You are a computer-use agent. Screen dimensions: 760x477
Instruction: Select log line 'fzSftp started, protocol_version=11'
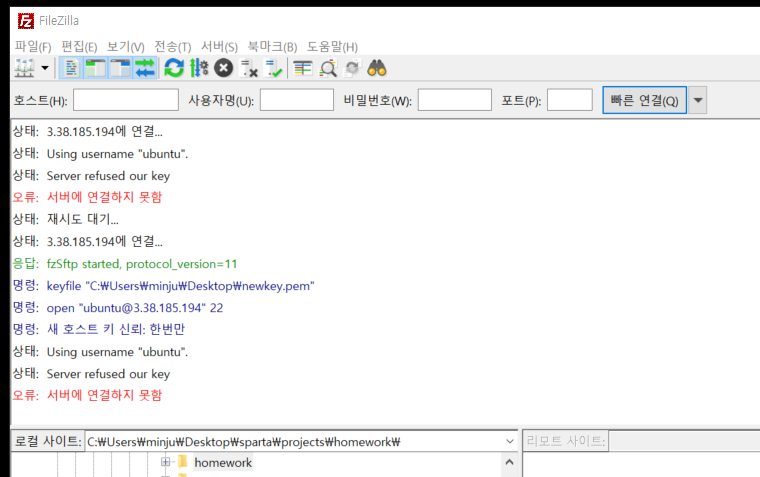click(142, 264)
